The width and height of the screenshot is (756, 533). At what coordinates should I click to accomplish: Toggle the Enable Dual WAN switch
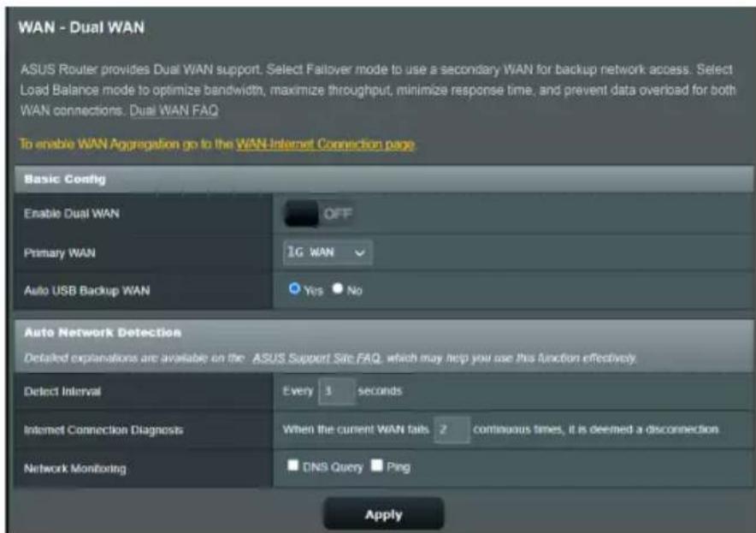319,214
